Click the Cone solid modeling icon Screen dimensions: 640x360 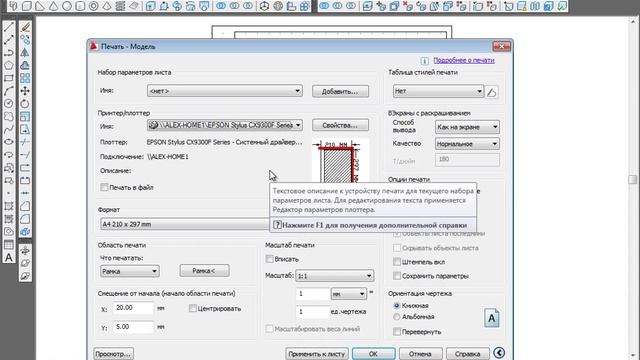coord(53,6)
